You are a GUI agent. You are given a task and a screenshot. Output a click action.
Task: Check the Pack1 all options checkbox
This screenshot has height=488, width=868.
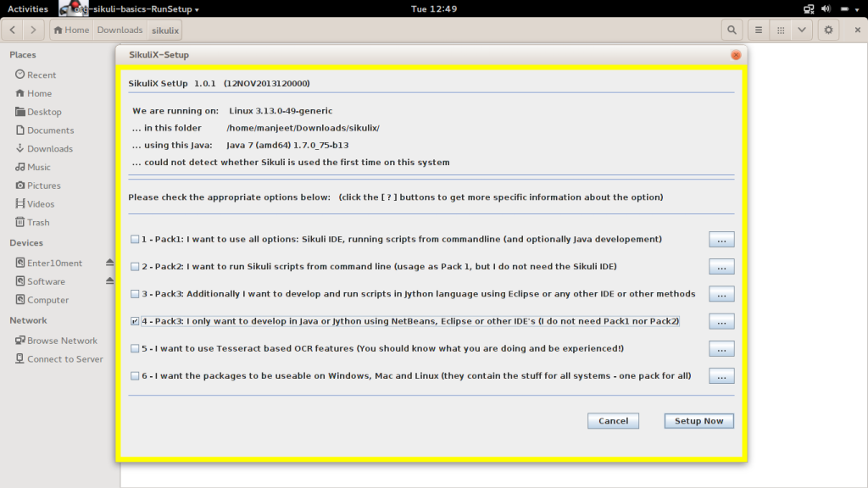tap(135, 240)
